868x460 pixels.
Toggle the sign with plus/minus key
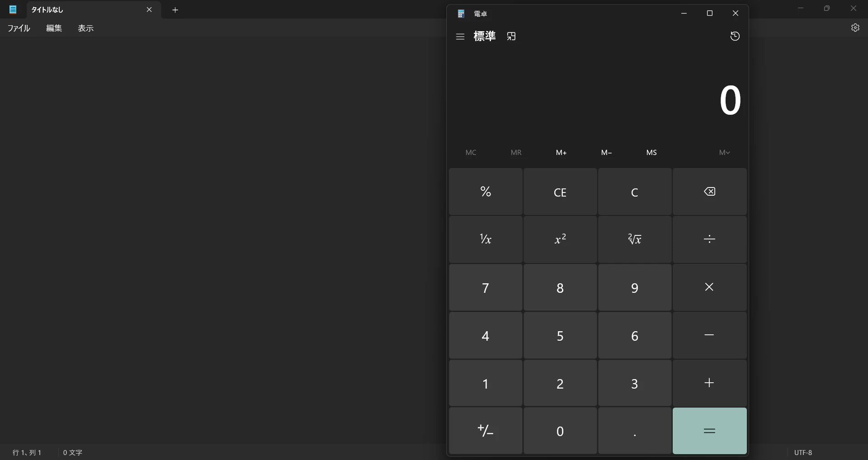click(x=485, y=431)
